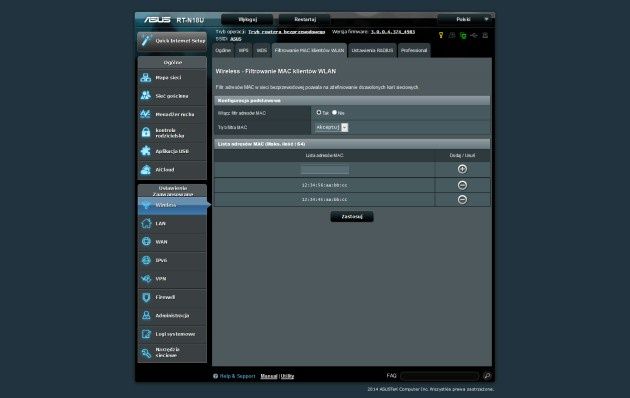This screenshot has width=630, height=398.
Task: Focus the new MAC address input field
Action: tap(325, 169)
